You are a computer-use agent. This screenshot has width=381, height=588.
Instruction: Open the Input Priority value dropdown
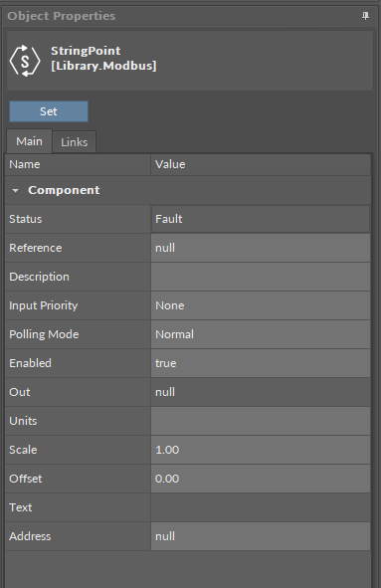point(261,305)
